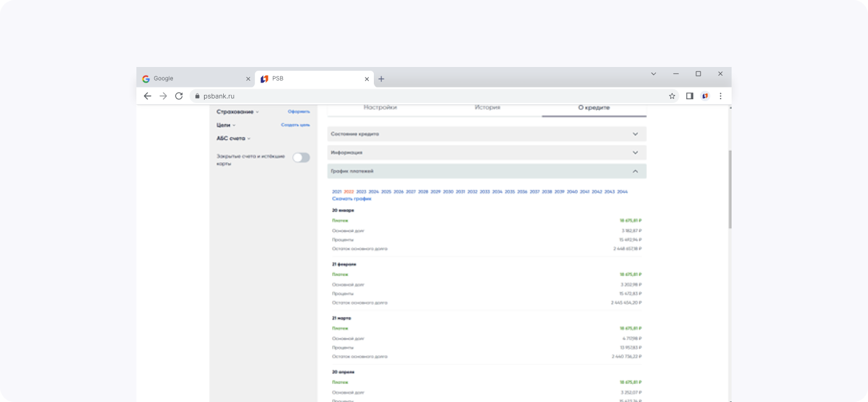The image size is (868, 402).
Task: Click the browser back arrow
Action: point(147,96)
